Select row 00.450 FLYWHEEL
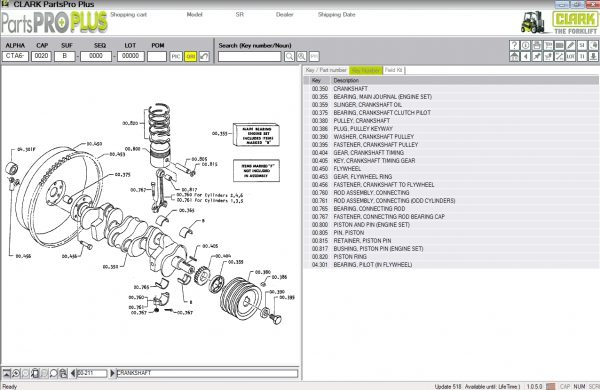The image size is (600, 390). pyautogui.click(x=451, y=168)
